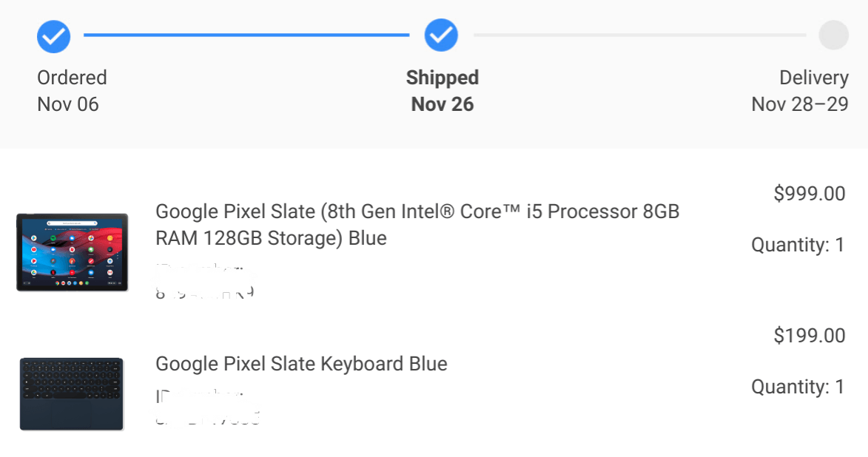Click the Google Pixel Slate product title
Image resolution: width=868 pixels, height=457 pixels.
417,225
